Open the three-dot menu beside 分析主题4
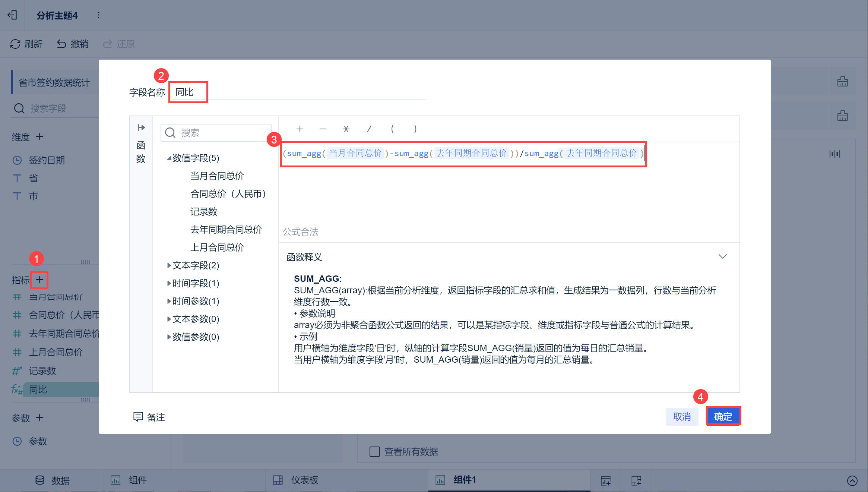868x492 pixels. 98,15
